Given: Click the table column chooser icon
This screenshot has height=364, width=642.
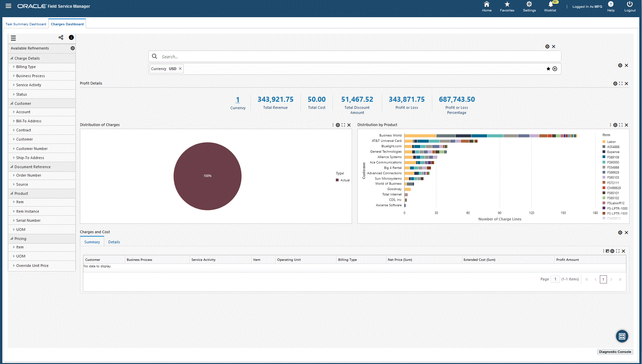Looking at the screenshot, I should [608, 251].
